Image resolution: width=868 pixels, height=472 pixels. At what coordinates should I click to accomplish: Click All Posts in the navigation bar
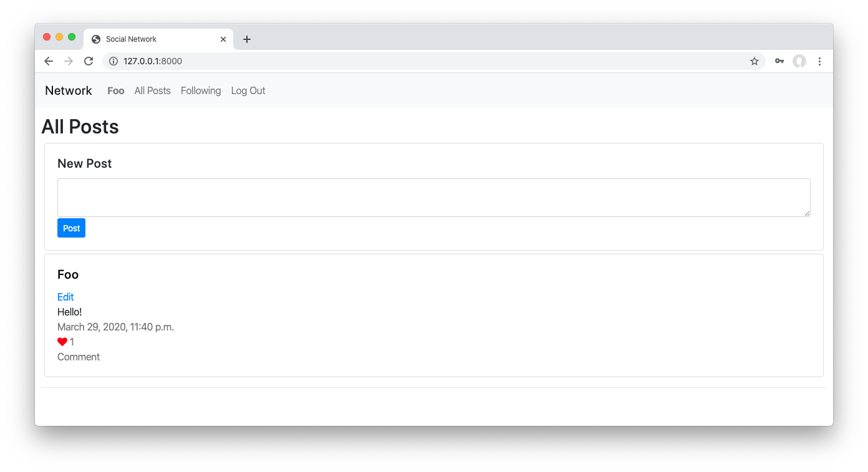click(152, 90)
